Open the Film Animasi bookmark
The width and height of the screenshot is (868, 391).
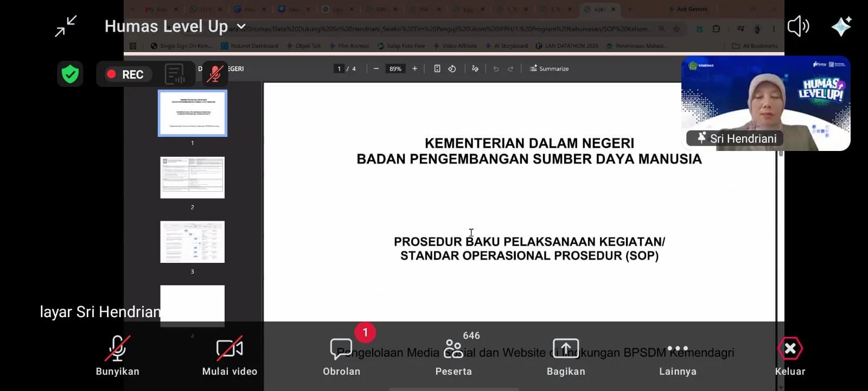[349, 46]
